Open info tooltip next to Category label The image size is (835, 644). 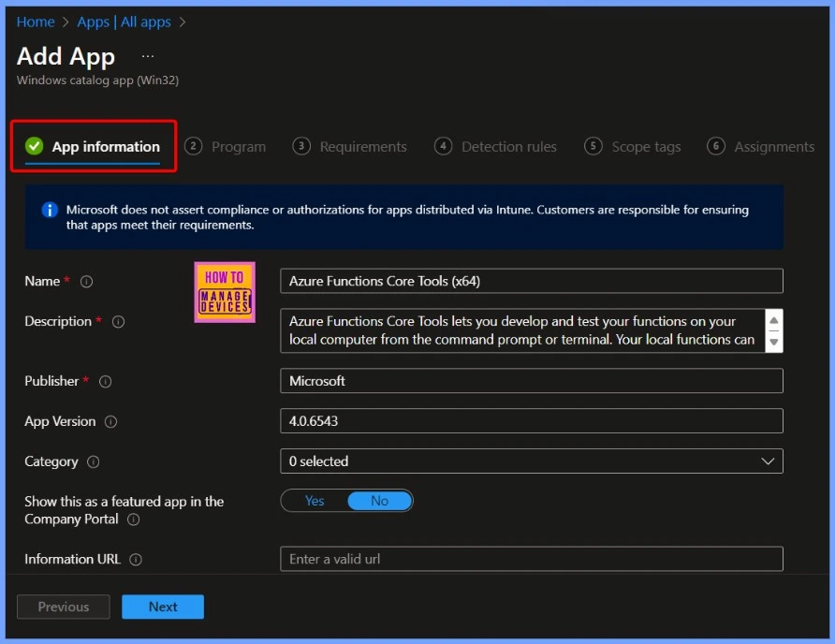coord(94,461)
